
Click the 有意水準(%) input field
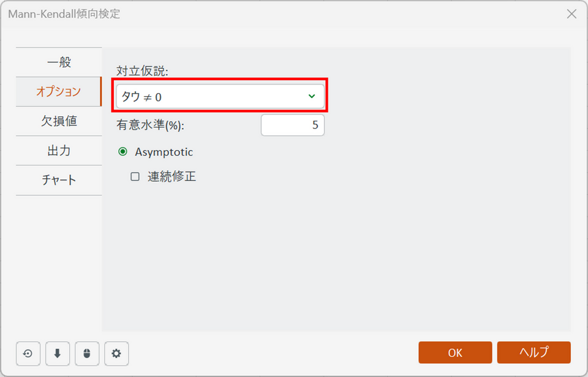(x=293, y=125)
